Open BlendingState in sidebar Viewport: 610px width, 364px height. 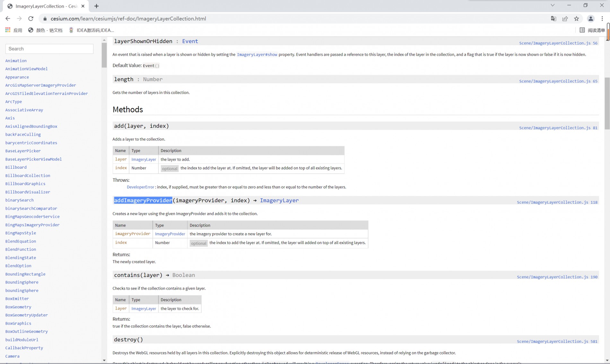(21, 258)
